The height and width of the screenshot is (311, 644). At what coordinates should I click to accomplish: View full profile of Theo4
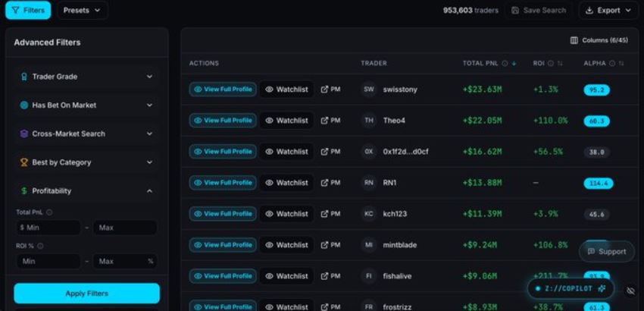(x=223, y=121)
